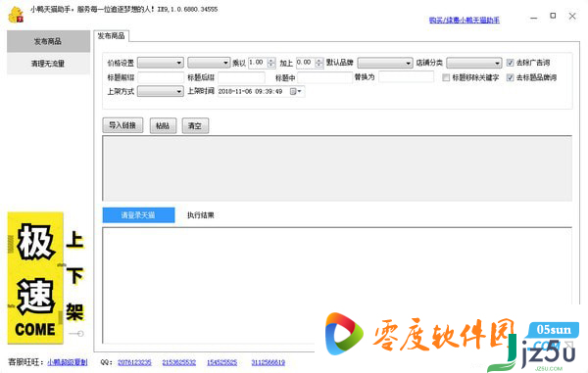Close the application window
Screen dimensions: 588x373
point(572,16)
